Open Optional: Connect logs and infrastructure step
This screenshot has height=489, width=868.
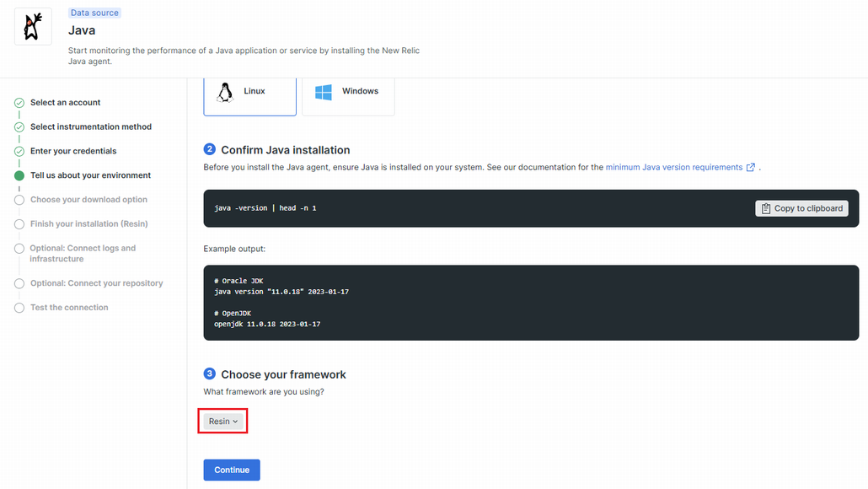click(83, 254)
